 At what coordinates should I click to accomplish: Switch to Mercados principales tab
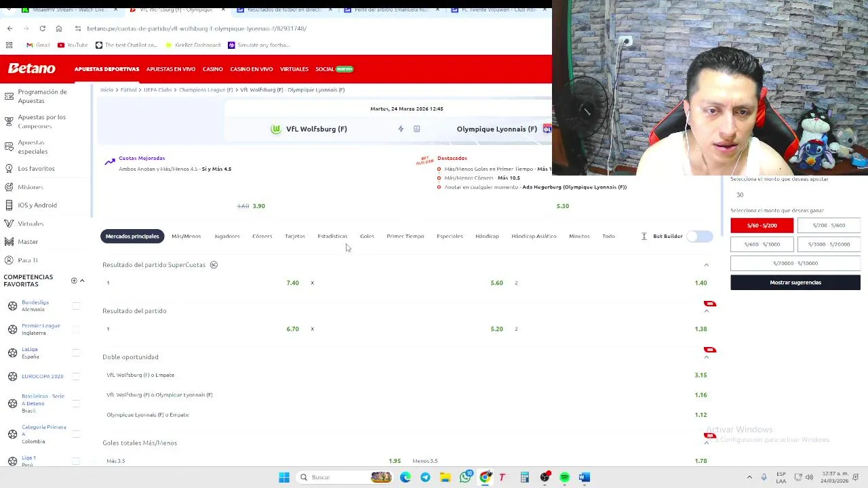tap(132, 236)
